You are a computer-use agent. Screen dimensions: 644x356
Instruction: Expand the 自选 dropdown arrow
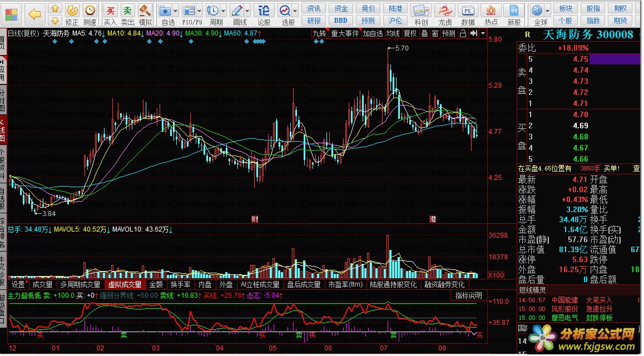tap(176, 11)
